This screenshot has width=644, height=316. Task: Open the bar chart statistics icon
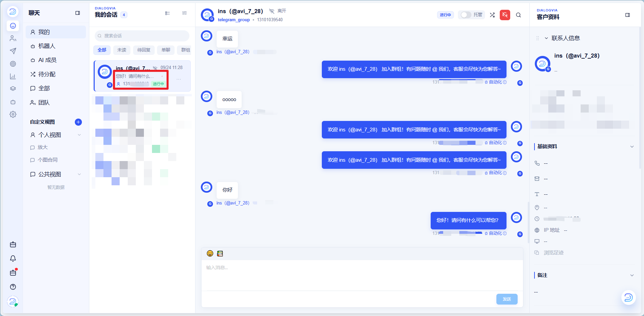(13, 76)
